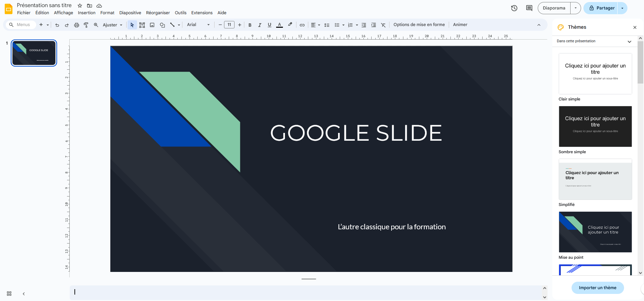Toggle italic formatting
This screenshot has height=301, width=644.
260,25
